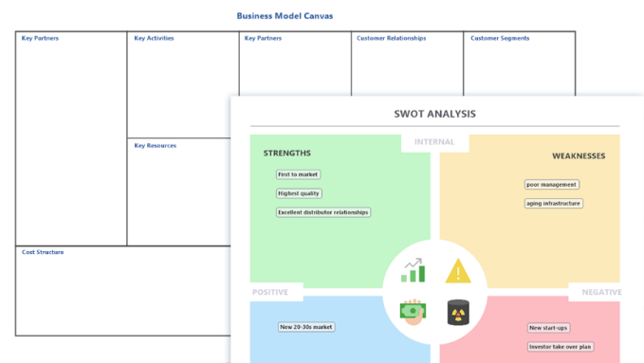Click the Key Resources cell heading

pos(156,145)
